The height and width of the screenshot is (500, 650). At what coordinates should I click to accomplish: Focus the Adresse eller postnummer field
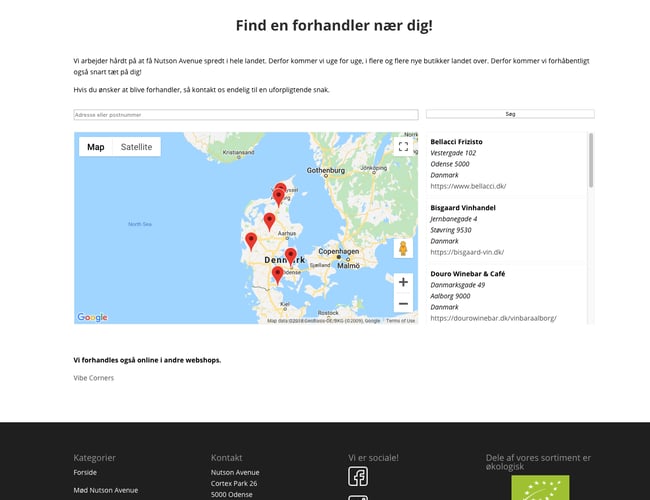point(246,115)
